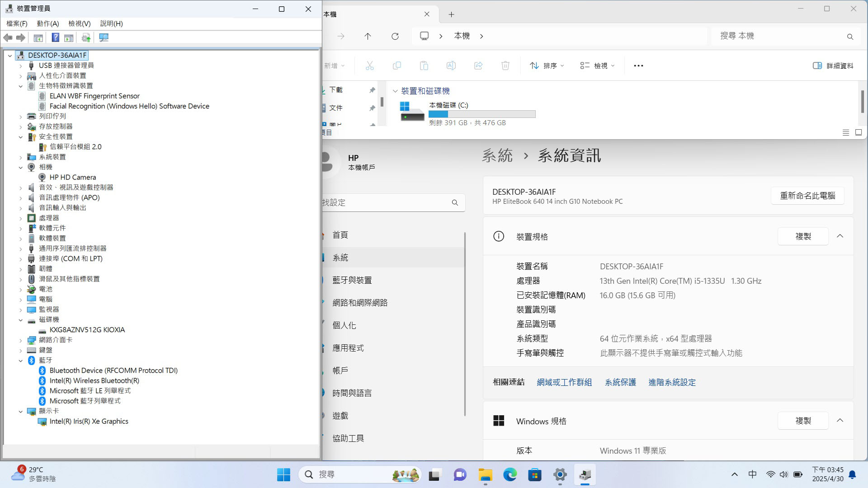Collapse the 裝置規格 section chevron

tap(840, 236)
